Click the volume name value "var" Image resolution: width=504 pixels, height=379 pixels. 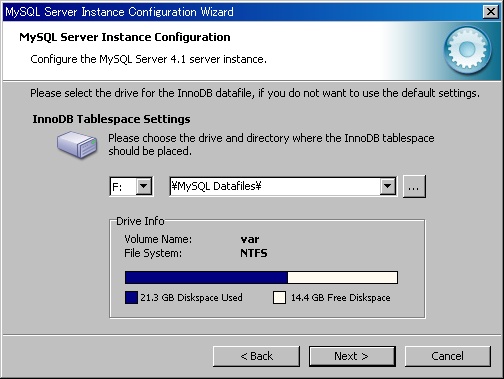click(x=250, y=239)
